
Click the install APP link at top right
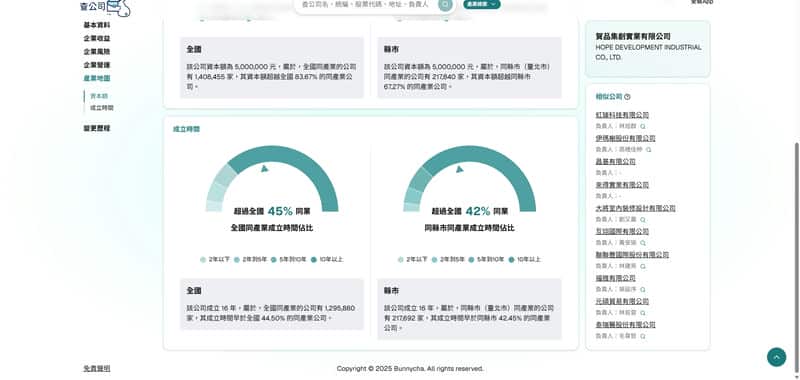(x=702, y=2)
